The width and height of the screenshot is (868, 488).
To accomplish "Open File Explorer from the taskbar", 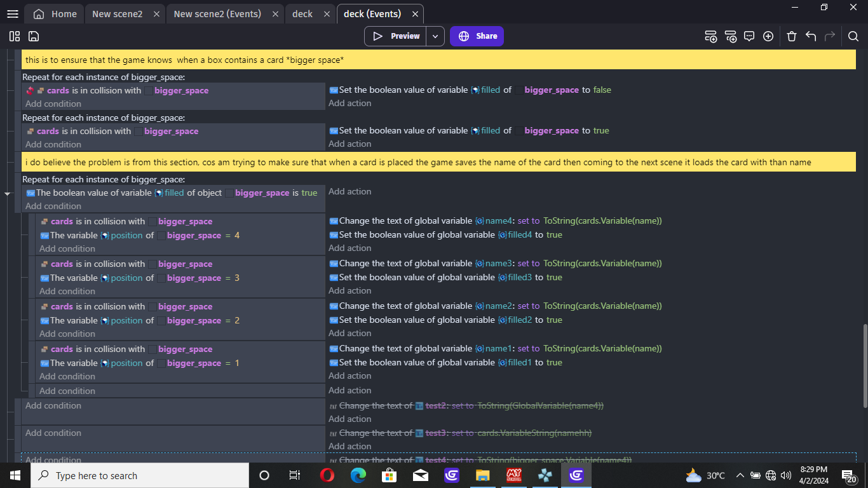I will tap(483, 475).
